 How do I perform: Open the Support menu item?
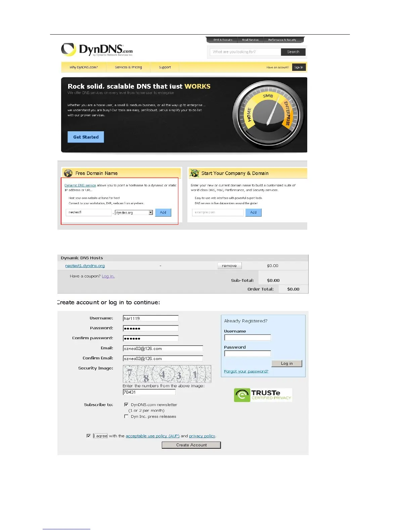click(165, 67)
